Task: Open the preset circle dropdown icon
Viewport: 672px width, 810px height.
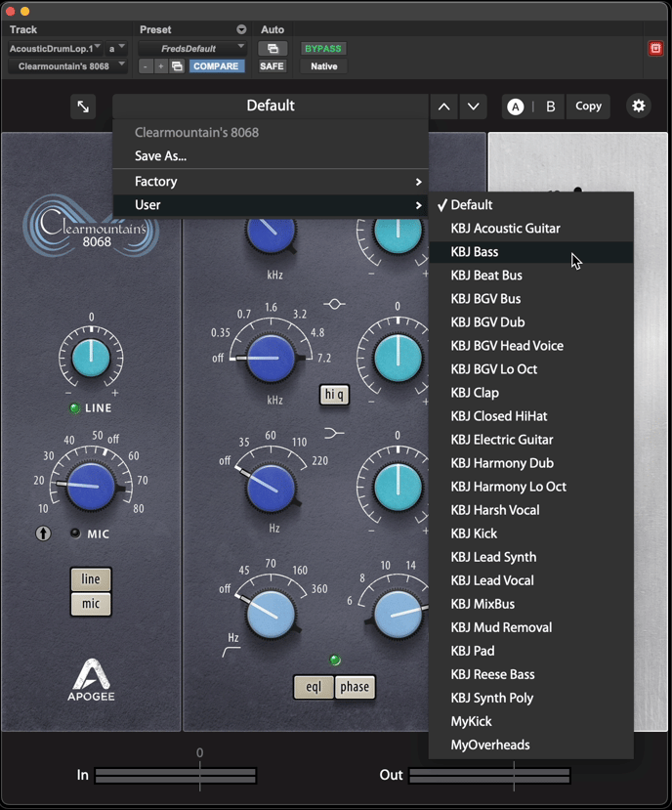Action: coord(241,29)
